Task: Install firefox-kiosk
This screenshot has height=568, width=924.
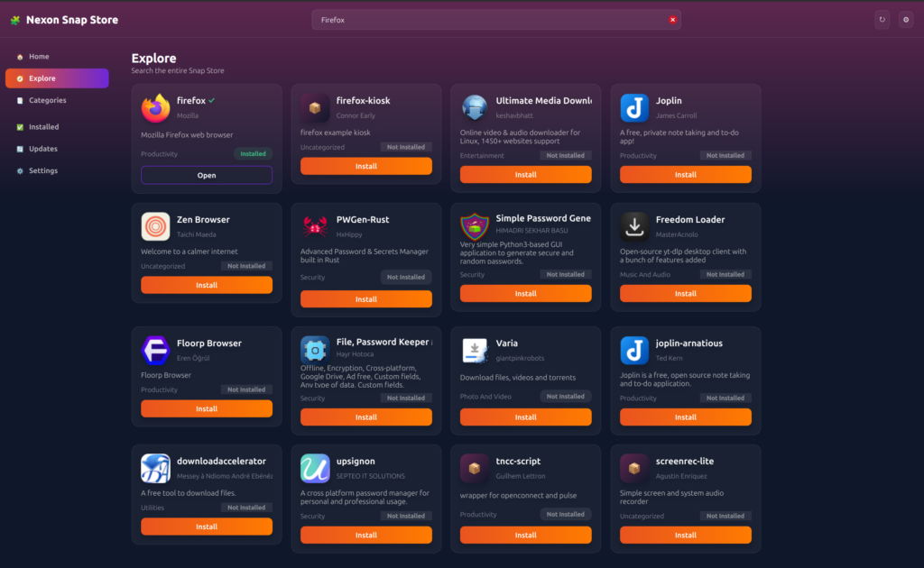Action: pyautogui.click(x=366, y=166)
